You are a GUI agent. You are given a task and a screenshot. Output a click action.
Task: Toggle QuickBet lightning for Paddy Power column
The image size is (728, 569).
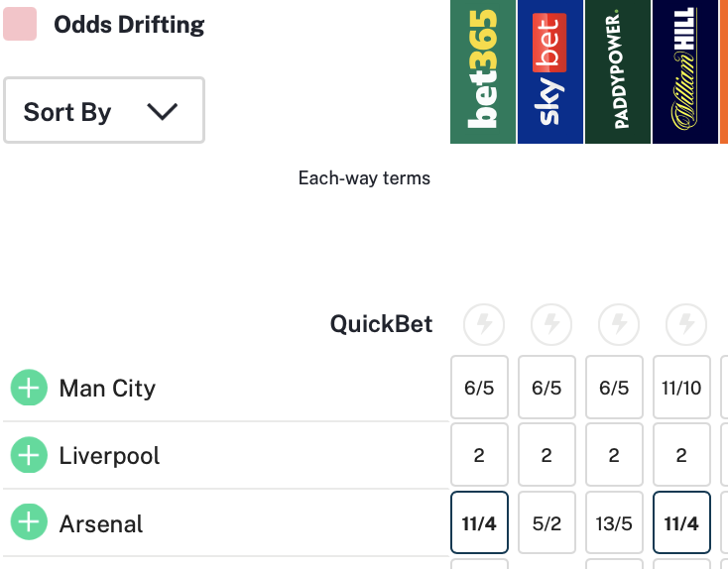619,324
